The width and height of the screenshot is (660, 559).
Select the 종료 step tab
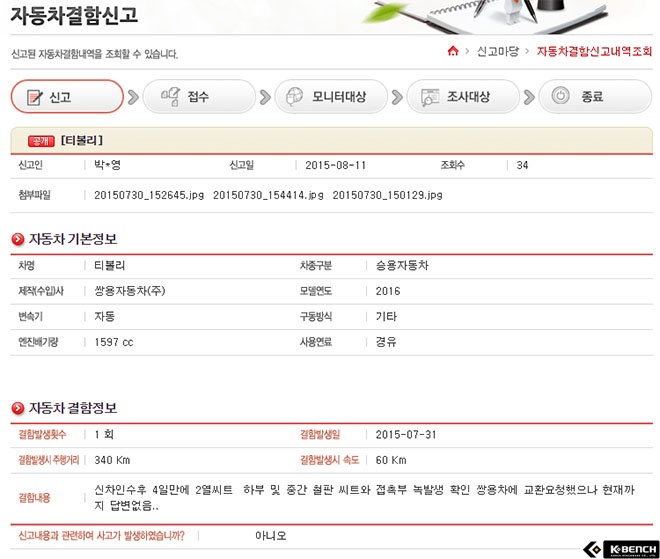595,96
